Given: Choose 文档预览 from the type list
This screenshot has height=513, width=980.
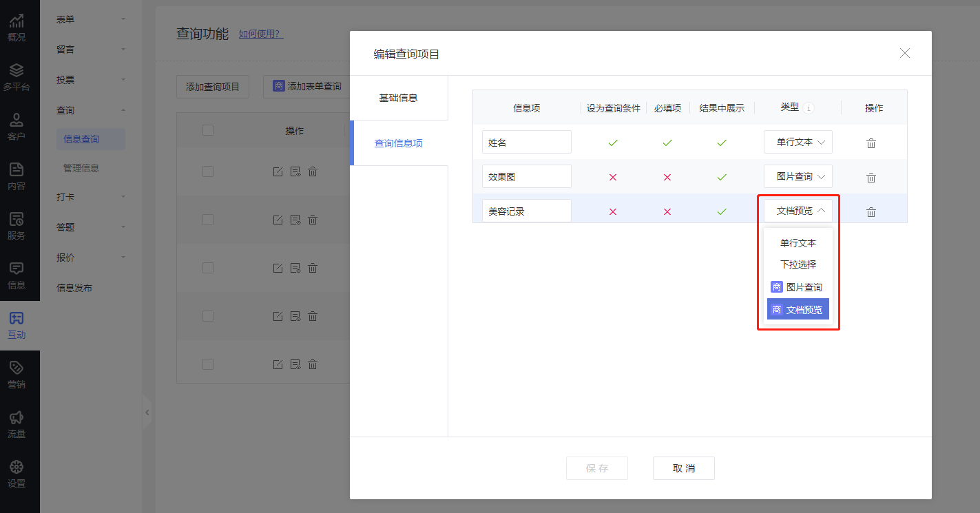Looking at the screenshot, I should pos(798,310).
